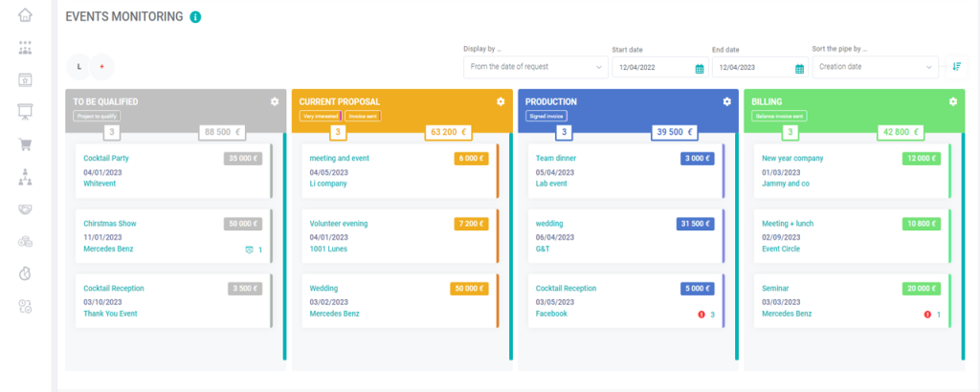Expand the Display by dropdown
This screenshot has height=392, width=980.
point(536,67)
